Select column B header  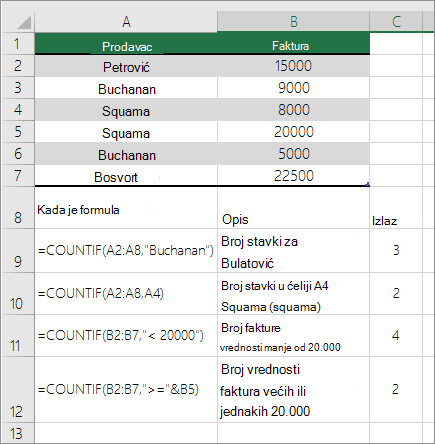tap(293, 22)
